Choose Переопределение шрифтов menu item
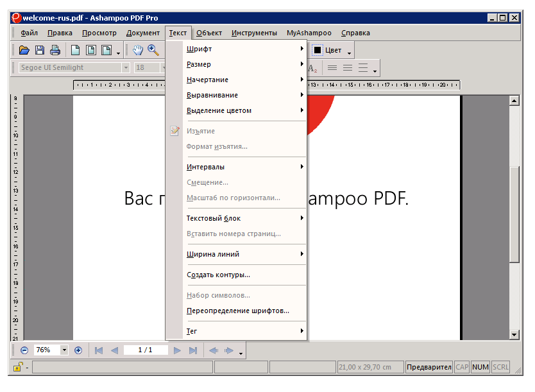535x392 pixels. pos(244,311)
